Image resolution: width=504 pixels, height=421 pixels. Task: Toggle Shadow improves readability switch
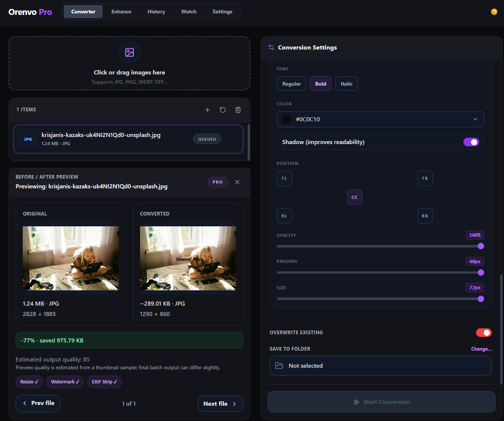pyautogui.click(x=471, y=142)
